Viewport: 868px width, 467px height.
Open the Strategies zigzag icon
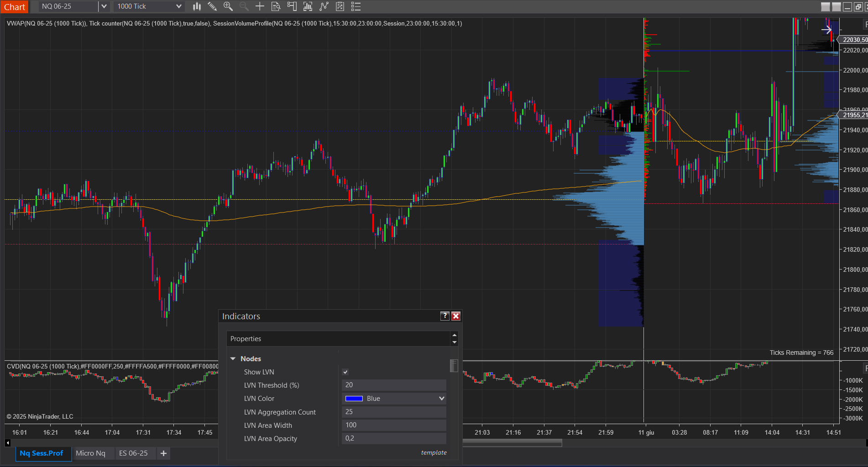click(x=324, y=6)
